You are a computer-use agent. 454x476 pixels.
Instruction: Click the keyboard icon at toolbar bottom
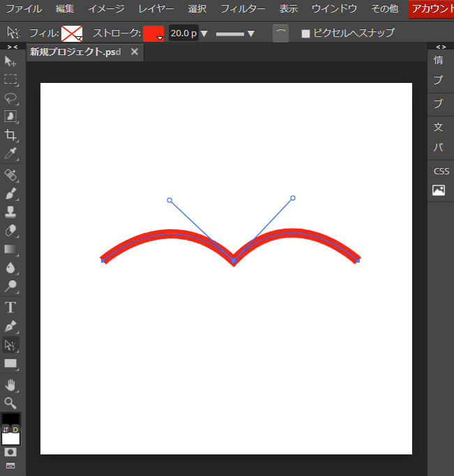click(x=10, y=466)
